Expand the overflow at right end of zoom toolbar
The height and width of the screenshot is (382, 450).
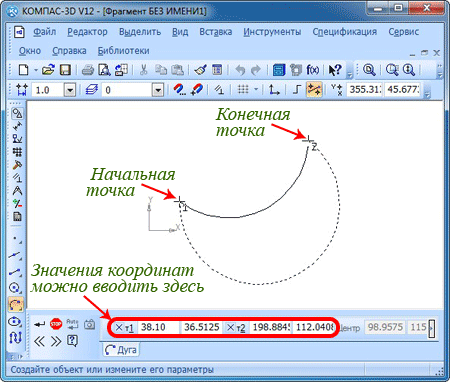click(x=440, y=71)
